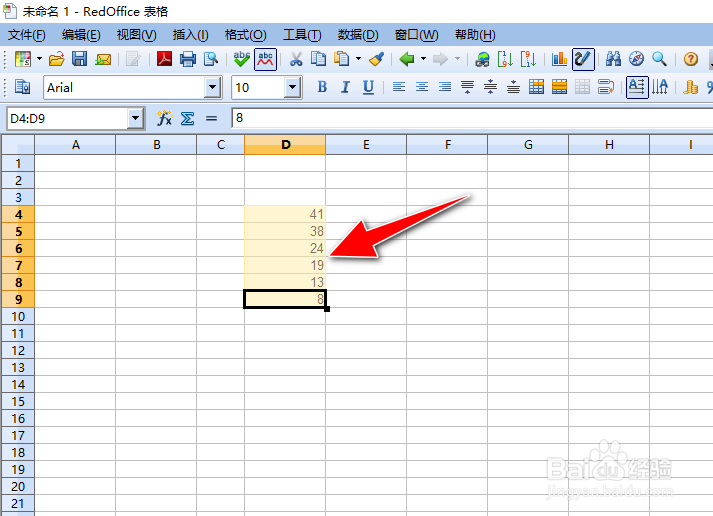Toggle AutoSpellcheck red wavy abc icon
The width and height of the screenshot is (713, 516).
point(265,59)
